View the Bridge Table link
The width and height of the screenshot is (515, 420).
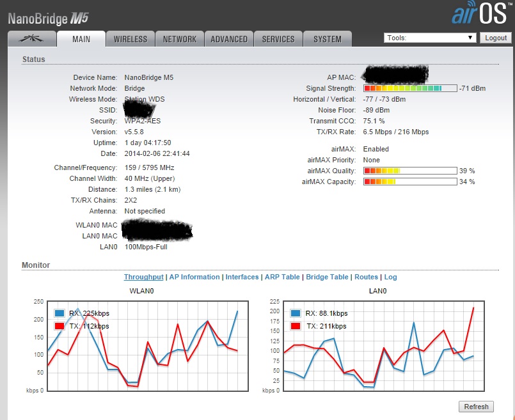(x=327, y=277)
